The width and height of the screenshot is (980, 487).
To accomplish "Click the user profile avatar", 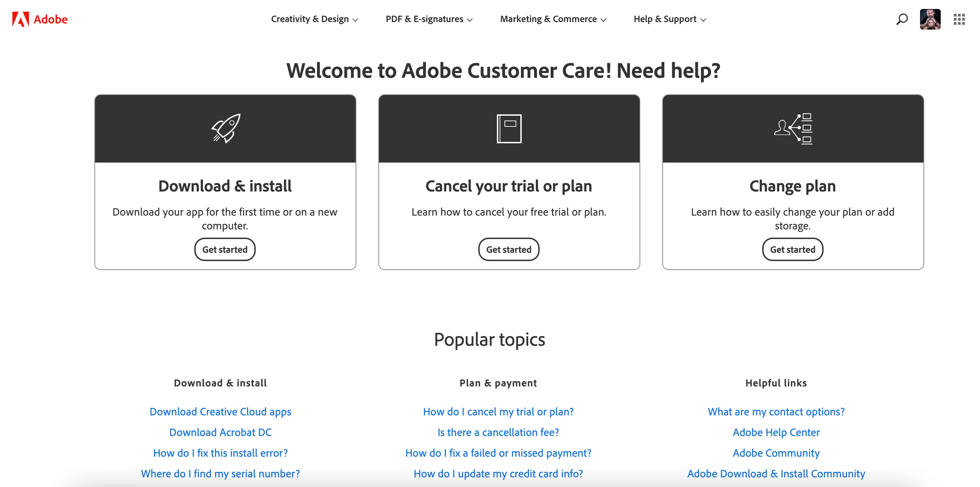I will pos(930,19).
